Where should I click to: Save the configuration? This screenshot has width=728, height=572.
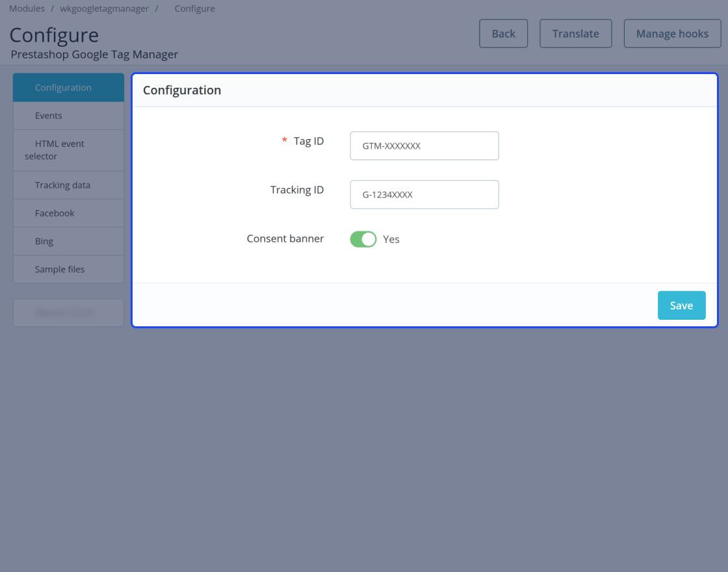[682, 305]
